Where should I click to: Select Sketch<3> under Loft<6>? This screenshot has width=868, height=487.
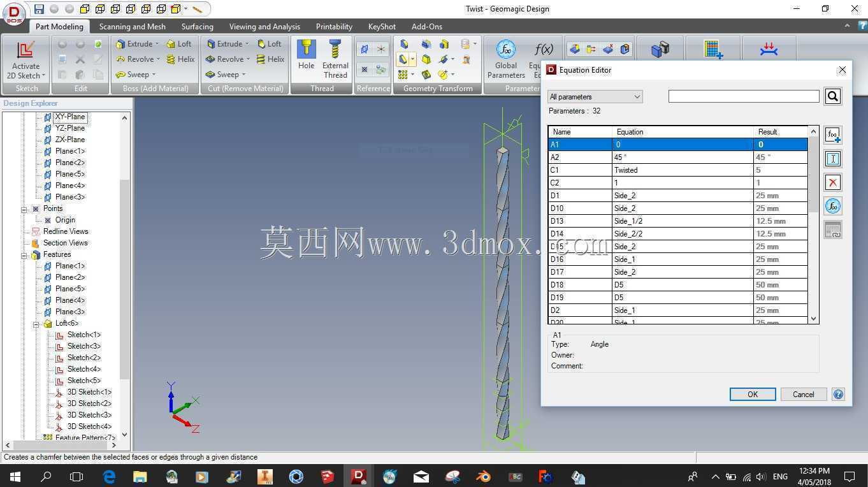point(84,346)
